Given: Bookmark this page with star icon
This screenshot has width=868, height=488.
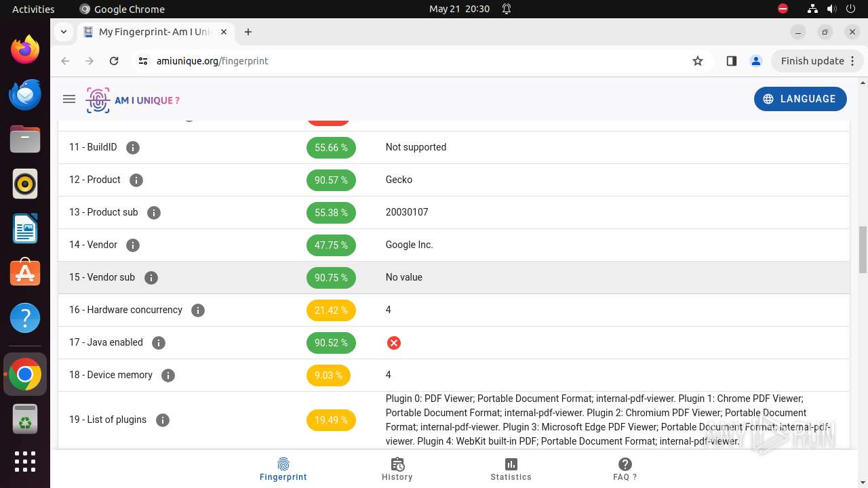Looking at the screenshot, I should pos(698,61).
